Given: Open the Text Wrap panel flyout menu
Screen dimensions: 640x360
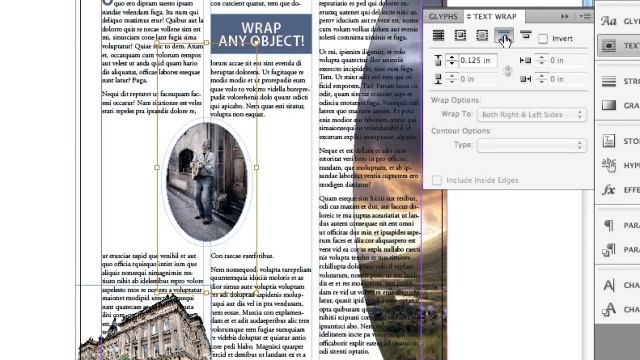Looking at the screenshot, I should (584, 16).
